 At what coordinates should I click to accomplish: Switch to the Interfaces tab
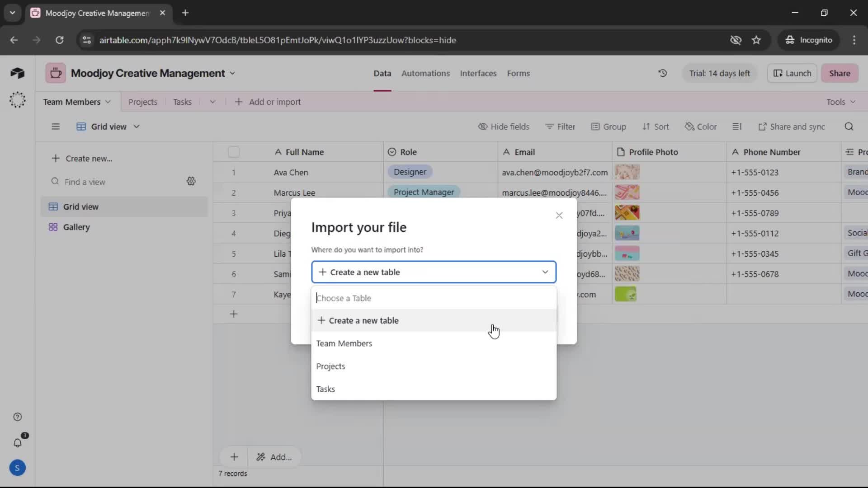[x=478, y=73]
